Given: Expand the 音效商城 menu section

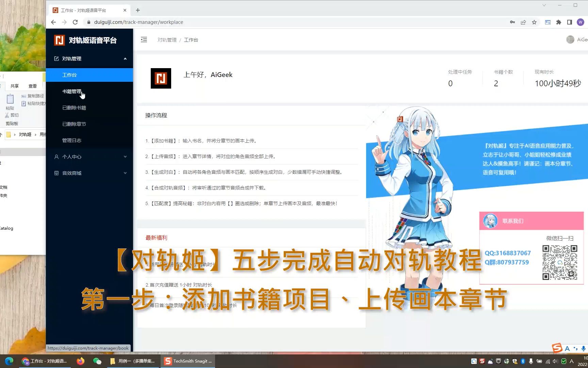Looking at the screenshot, I should point(71,173).
